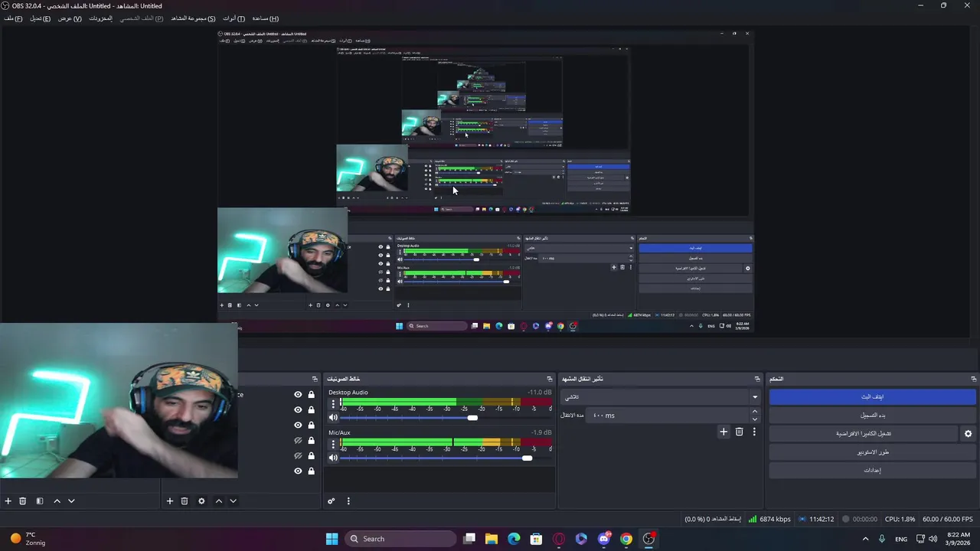
Task: Open the weather widget showing 7°C Zonnig
Action: [x=27, y=539]
